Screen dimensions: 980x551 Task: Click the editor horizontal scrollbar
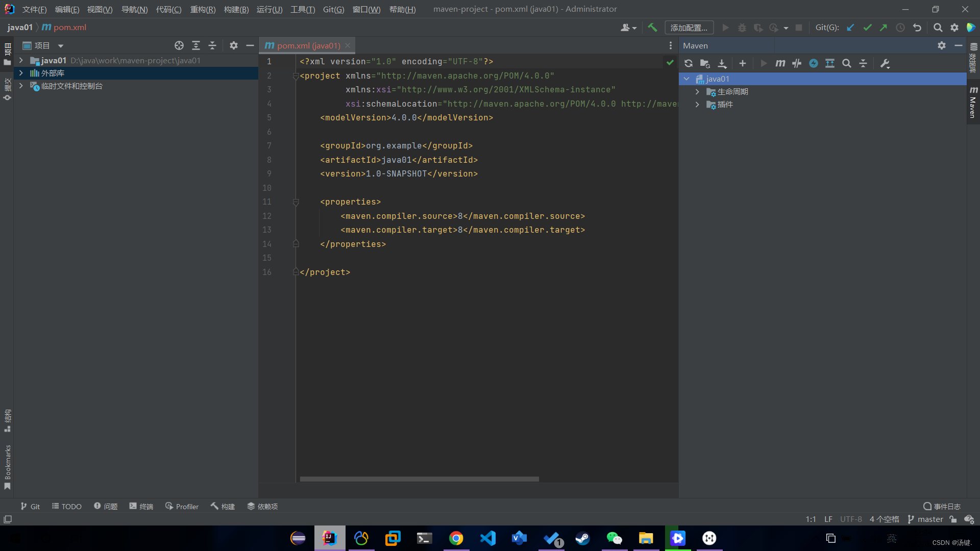point(420,479)
